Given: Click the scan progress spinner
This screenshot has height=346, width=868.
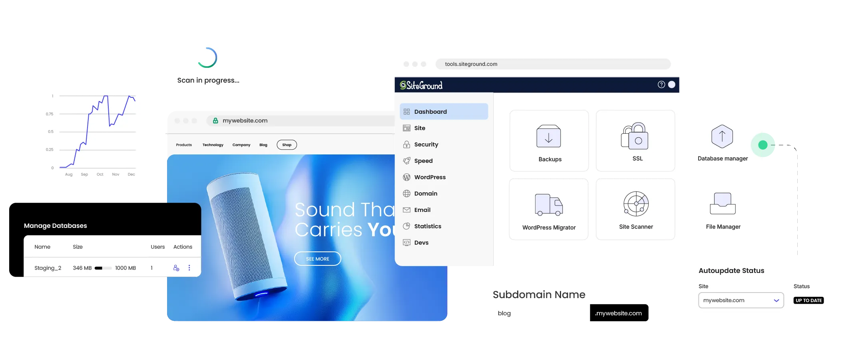Looking at the screenshot, I should tap(207, 58).
